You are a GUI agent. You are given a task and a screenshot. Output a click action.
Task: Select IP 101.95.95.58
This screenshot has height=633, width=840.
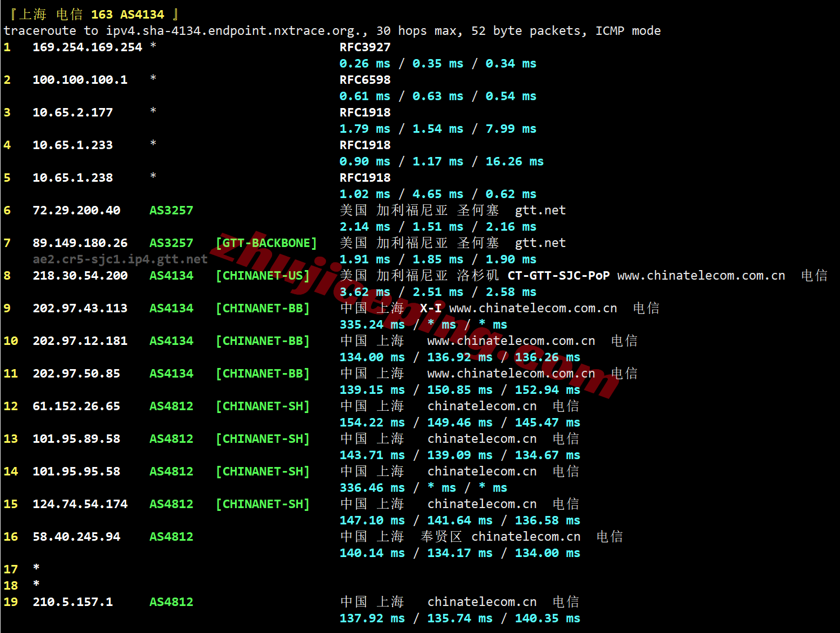point(76,472)
